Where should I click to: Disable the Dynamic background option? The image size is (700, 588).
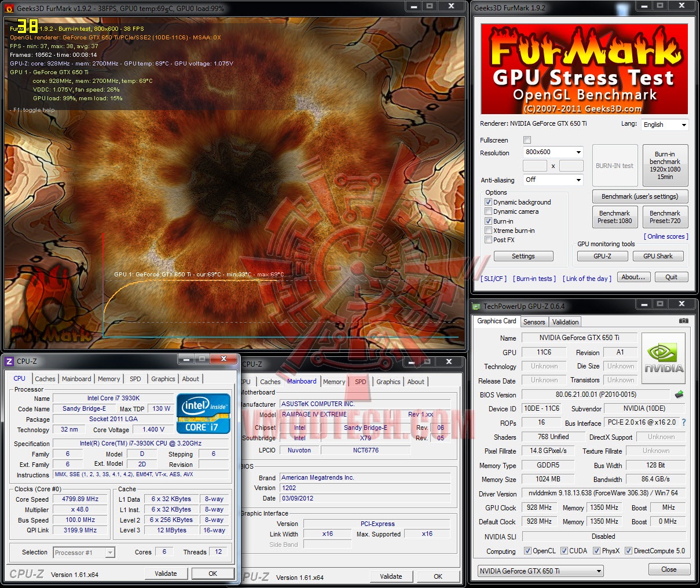coord(488,202)
